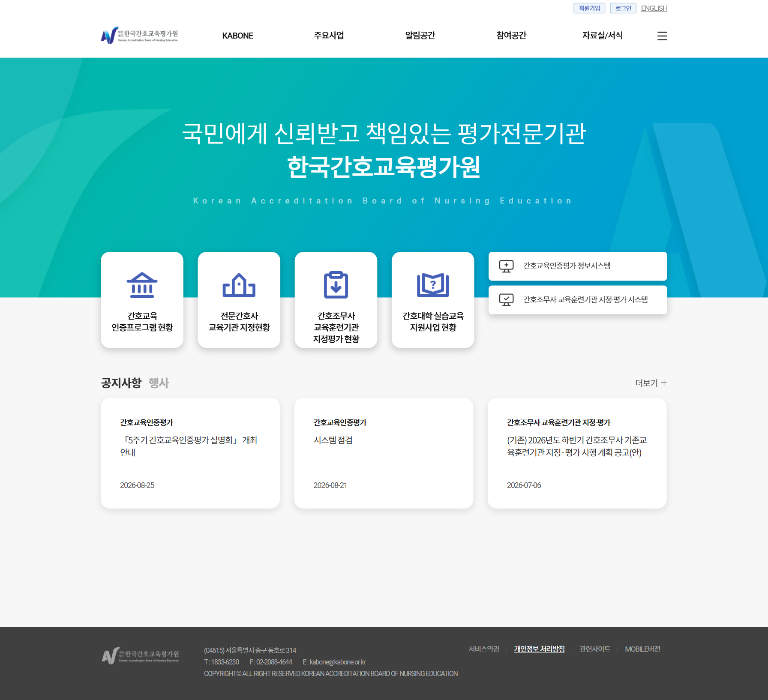Viewport: 768px width, 700px height.
Task: Click the building icon for 전문간호사 교육기관 지정현황
Action: (239, 285)
